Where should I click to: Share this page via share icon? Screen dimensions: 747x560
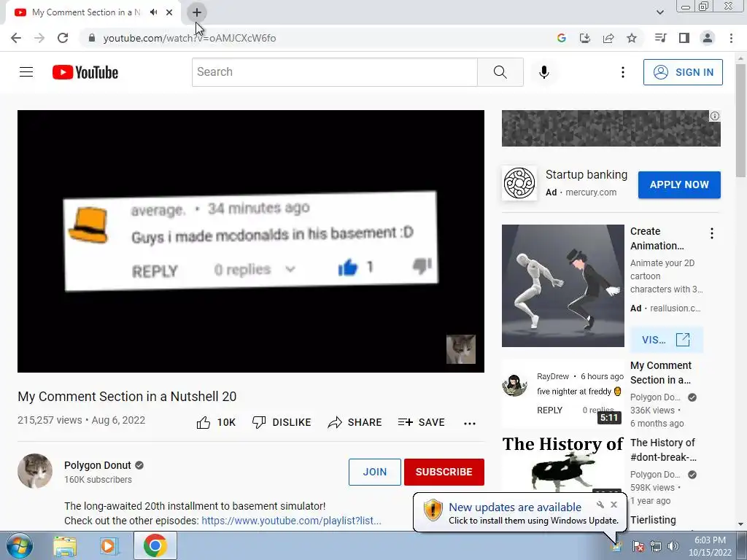tap(608, 38)
